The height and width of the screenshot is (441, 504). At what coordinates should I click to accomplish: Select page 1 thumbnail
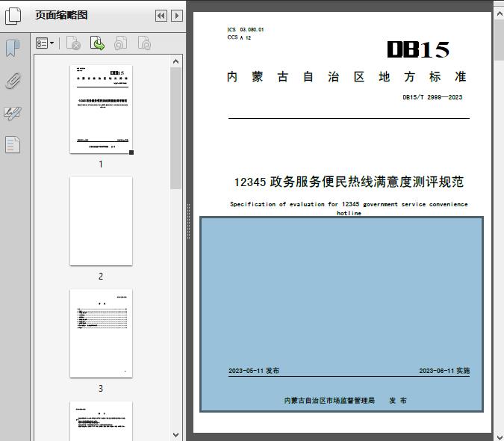[x=101, y=109]
